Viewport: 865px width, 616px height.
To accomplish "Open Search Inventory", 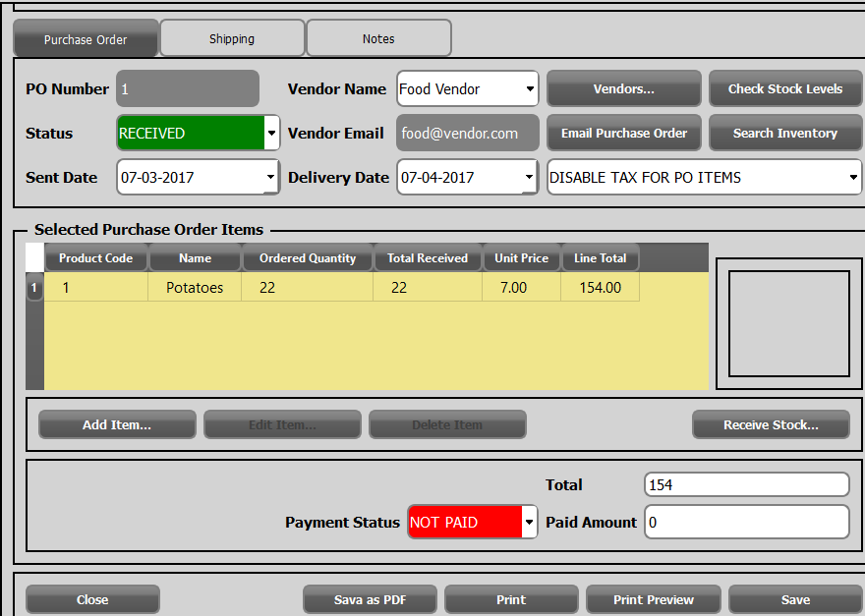I will click(x=785, y=134).
